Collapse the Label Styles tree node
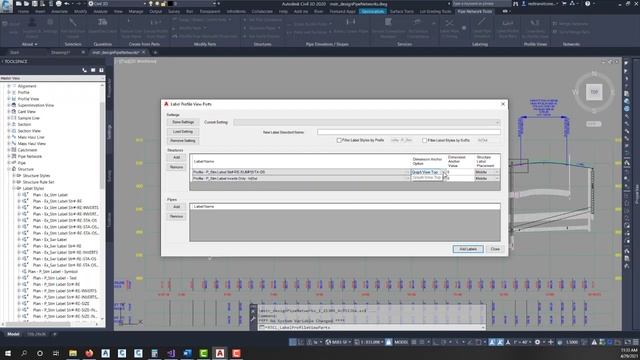640x360 pixels. (13, 188)
